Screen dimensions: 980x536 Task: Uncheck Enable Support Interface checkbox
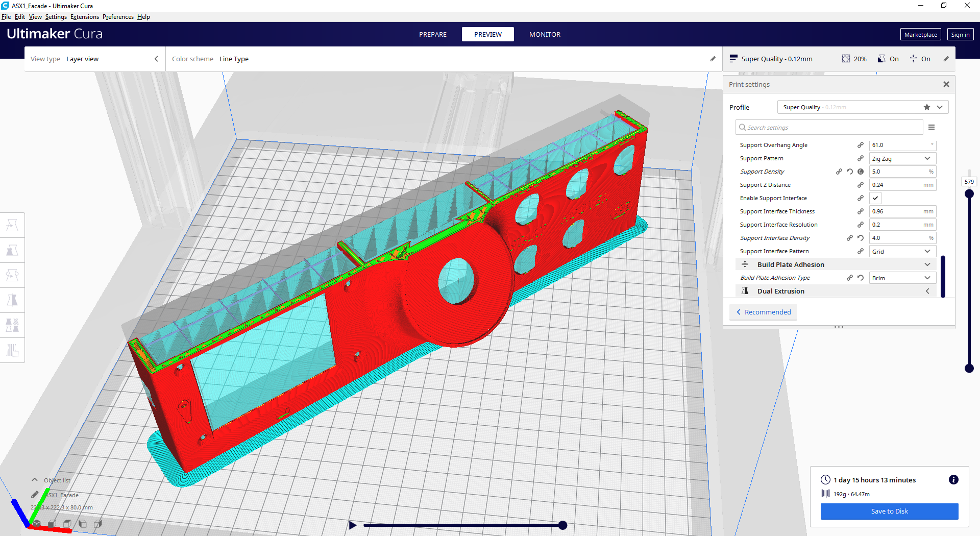[875, 198]
